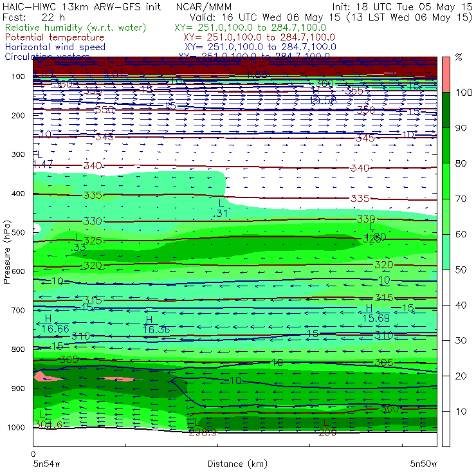Click the 60–70% light green colorbar segment
The height and width of the screenshot is (476, 476).
[x=446, y=216]
